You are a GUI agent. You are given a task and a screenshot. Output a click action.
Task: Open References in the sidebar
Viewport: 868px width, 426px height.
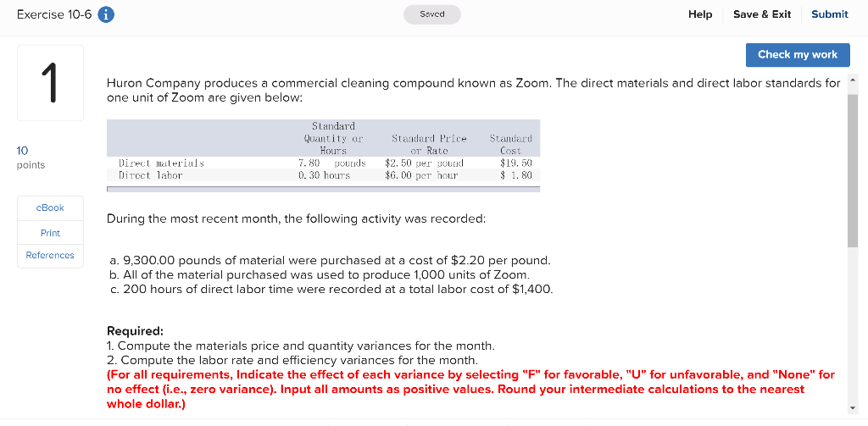50,255
